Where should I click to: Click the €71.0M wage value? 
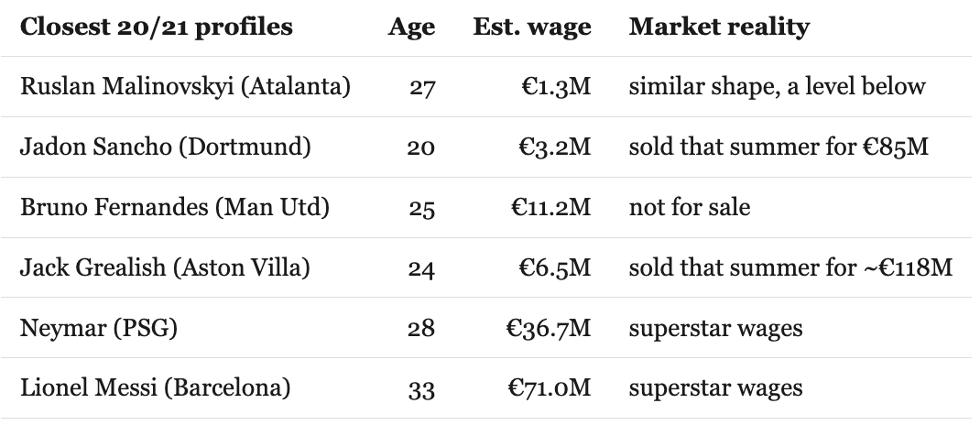click(x=550, y=388)
